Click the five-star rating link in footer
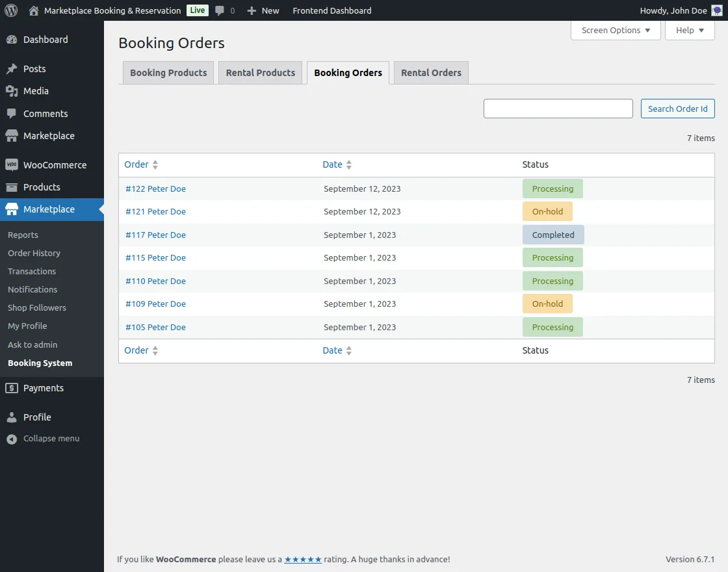728x572 pixels. [x=303, y=559]
